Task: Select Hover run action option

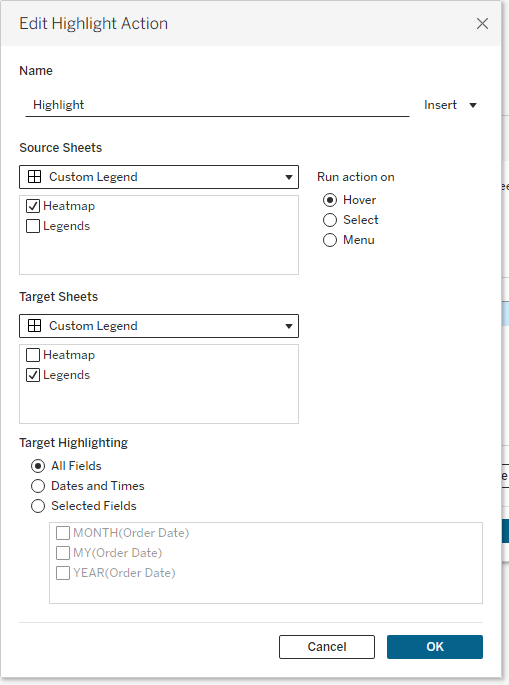Action: [x=330, y=200]
